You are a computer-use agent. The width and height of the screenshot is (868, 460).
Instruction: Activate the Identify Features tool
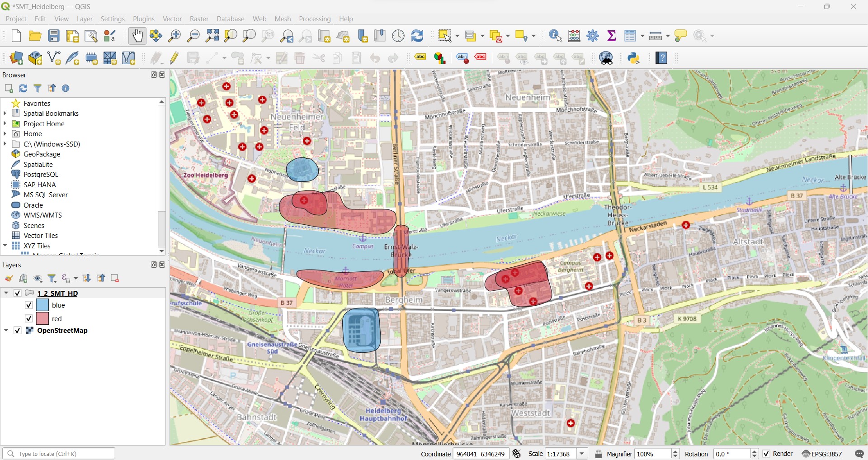(x=555, y=35)
